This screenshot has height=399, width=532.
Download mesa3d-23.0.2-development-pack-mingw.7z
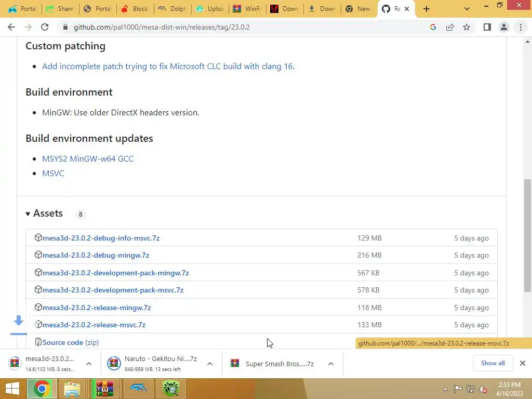pos(116,273)
